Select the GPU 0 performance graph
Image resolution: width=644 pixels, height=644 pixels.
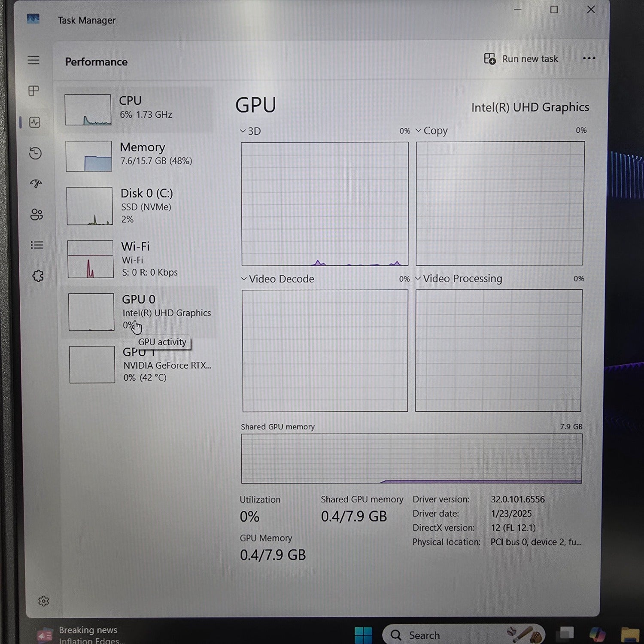pyautogui.click(x=137, y=312)
